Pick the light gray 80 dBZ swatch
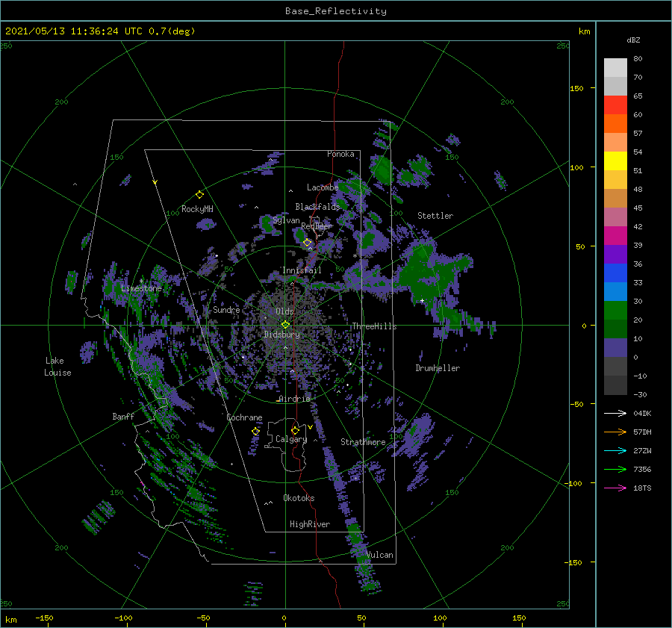The width and height of the screenshot is (672, 628). 615,67
